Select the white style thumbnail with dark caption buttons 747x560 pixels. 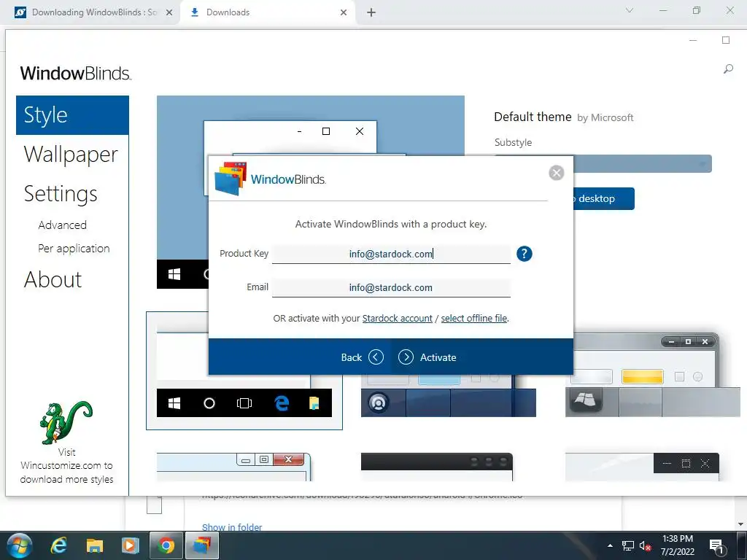(x=642, y=467)
